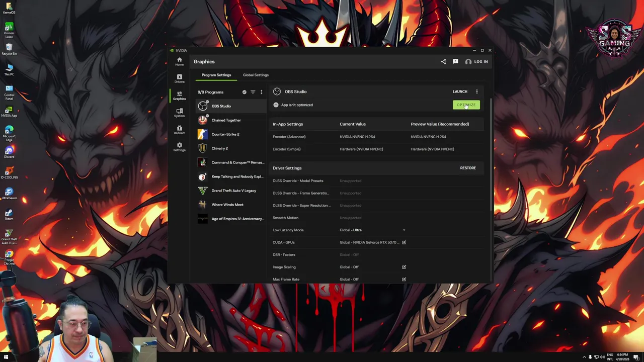Open the filter icon in programs list
644x362 pixels.
(253, 92)
